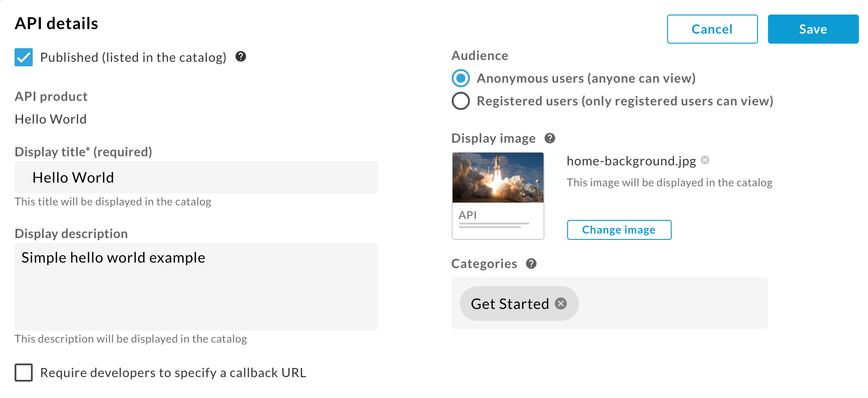
Task: Save the API details
Action: (x=813, y=29)
